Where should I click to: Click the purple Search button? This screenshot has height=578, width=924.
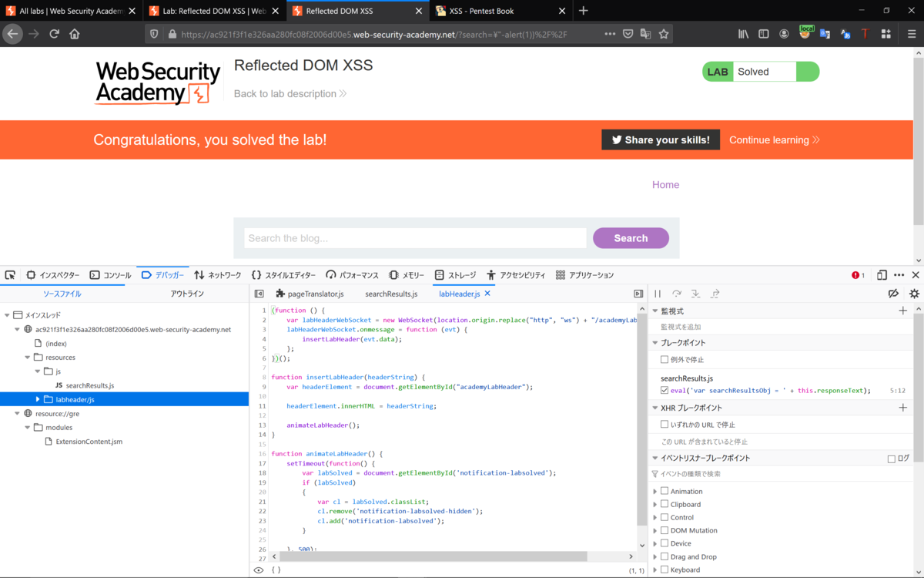click(631, 238)
